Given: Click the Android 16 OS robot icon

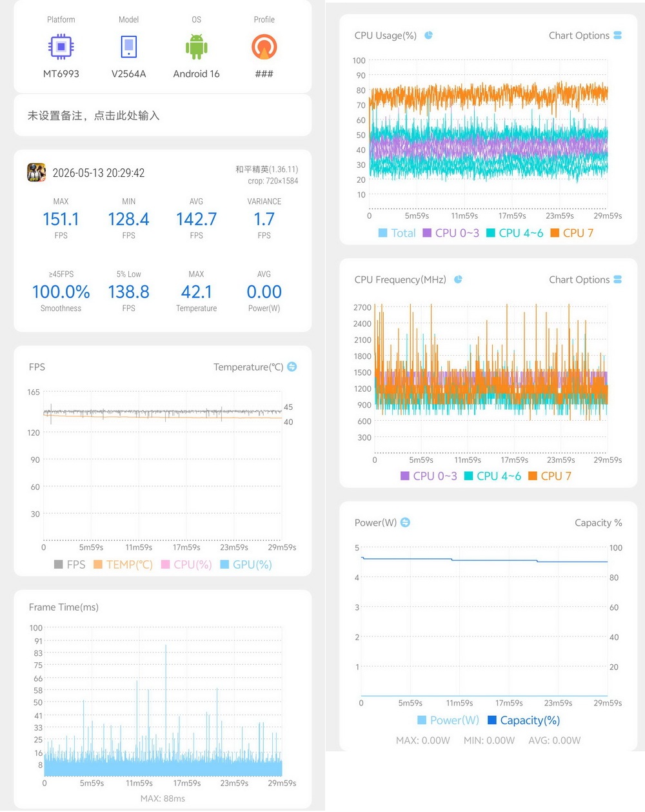Looking at the screenshot, I should point(196,46).
